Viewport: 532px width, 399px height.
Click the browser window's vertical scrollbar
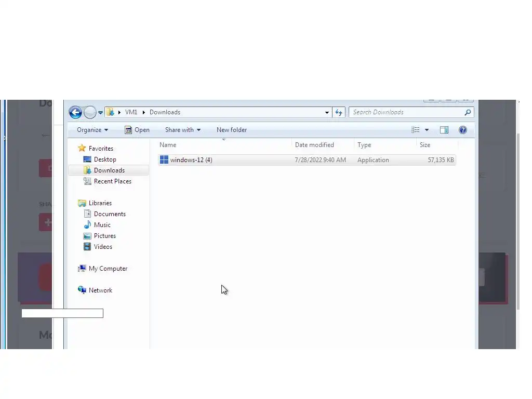tap(518, 222)
